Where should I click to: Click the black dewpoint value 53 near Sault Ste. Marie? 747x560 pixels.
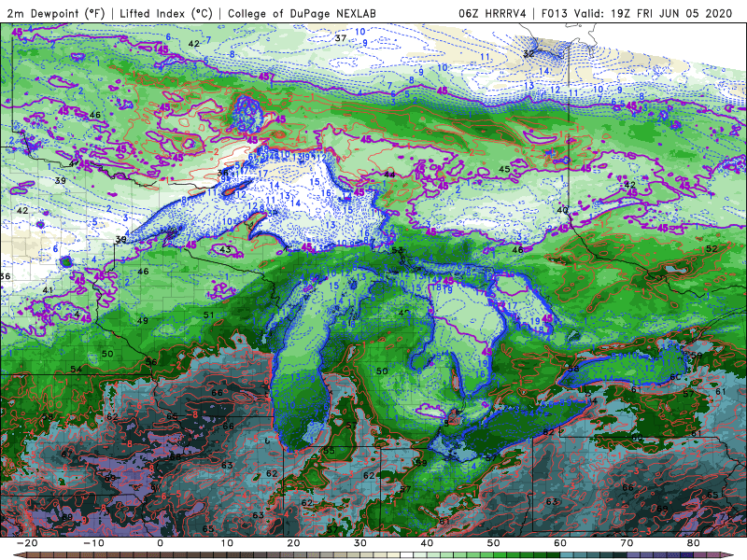point(397,250)
